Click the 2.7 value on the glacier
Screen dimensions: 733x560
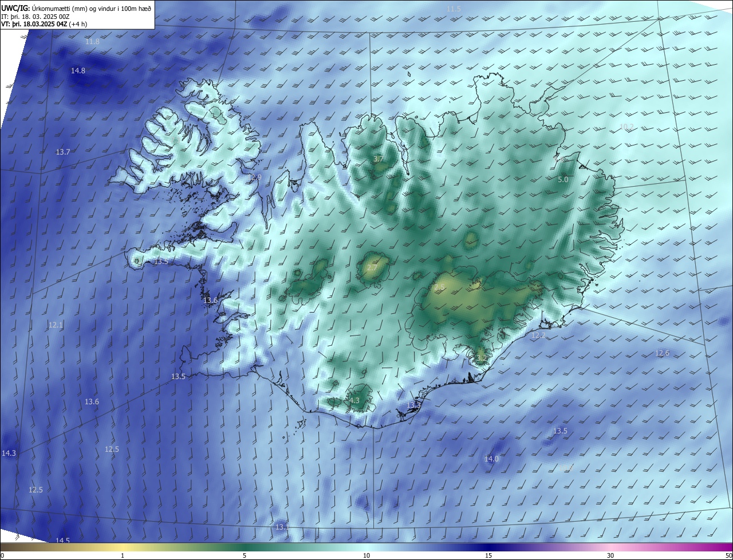pyautogui.click(x=372, y=268)
